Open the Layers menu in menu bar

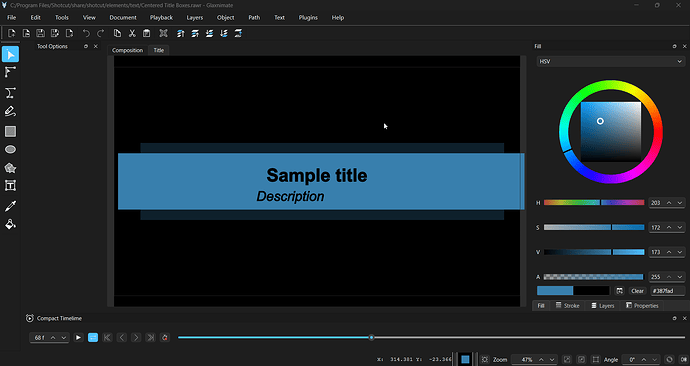(x=195, y=18)
